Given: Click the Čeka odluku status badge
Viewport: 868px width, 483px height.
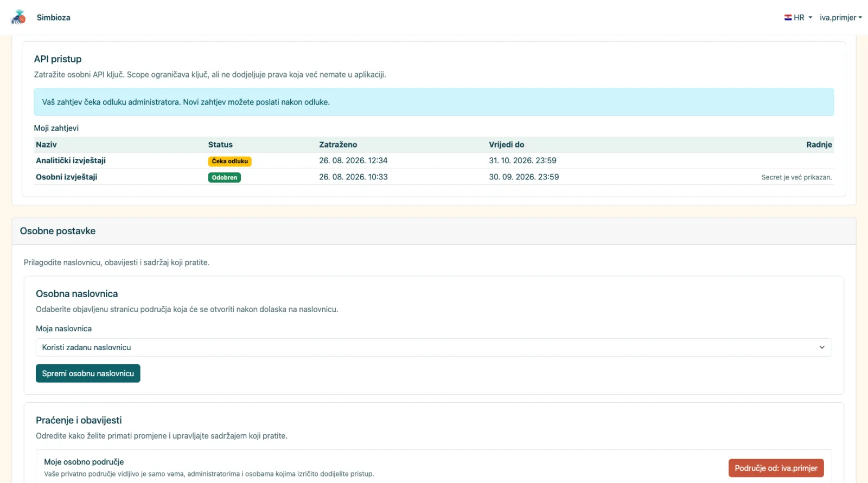Looking at the screenshot, I should pos(229,161).
